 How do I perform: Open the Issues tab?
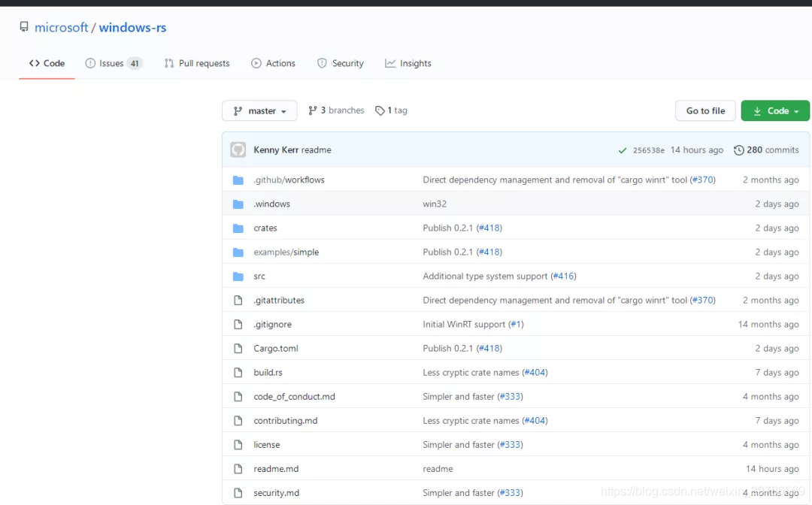coord(114,63)
